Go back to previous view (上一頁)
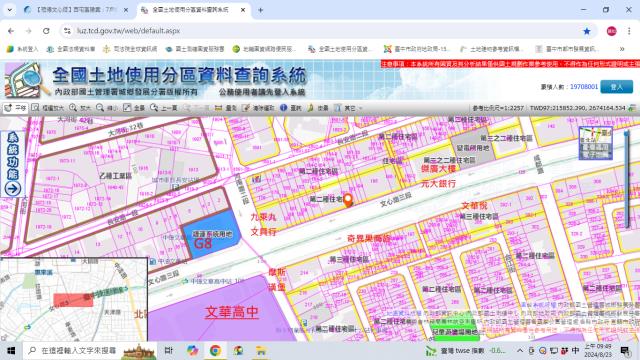This screenshot has width=640, height=360. (x=164, y=108)
